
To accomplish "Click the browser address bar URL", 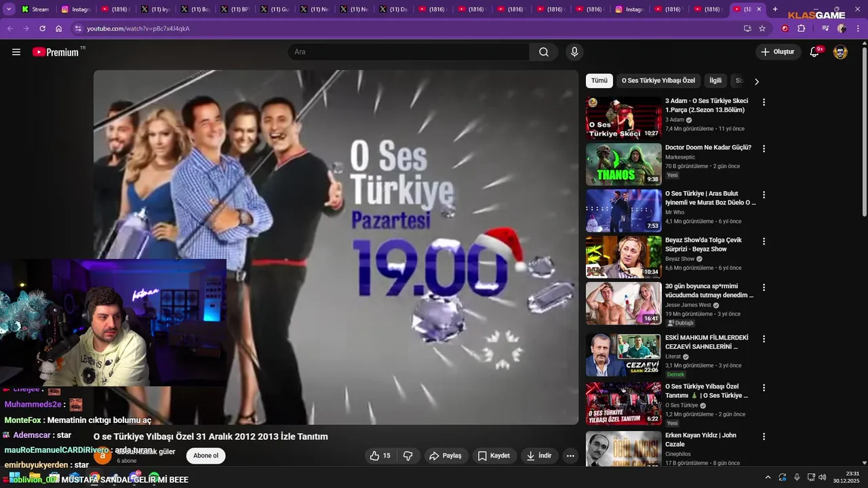I will [x=138, y=28].
